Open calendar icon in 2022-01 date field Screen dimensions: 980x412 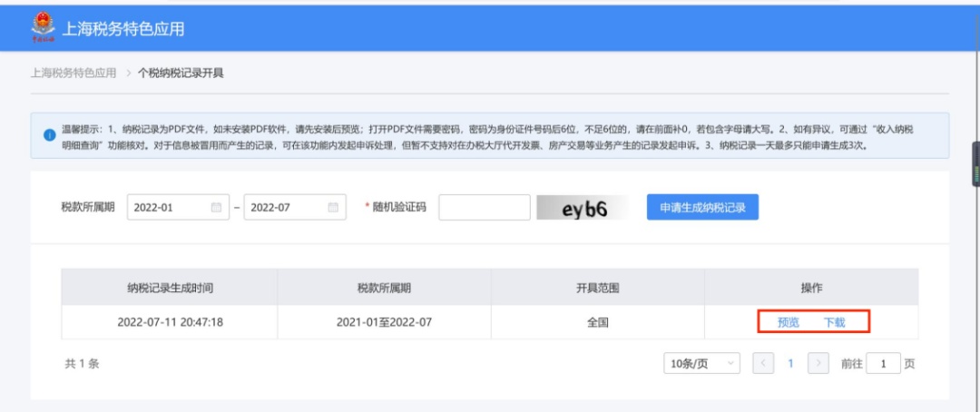tap(216, 208)
